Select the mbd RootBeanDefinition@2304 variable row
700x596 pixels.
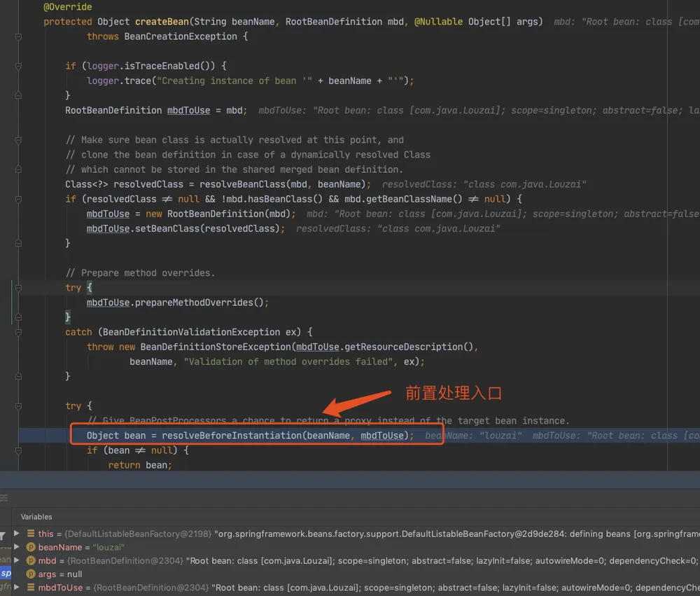point(356,560)
